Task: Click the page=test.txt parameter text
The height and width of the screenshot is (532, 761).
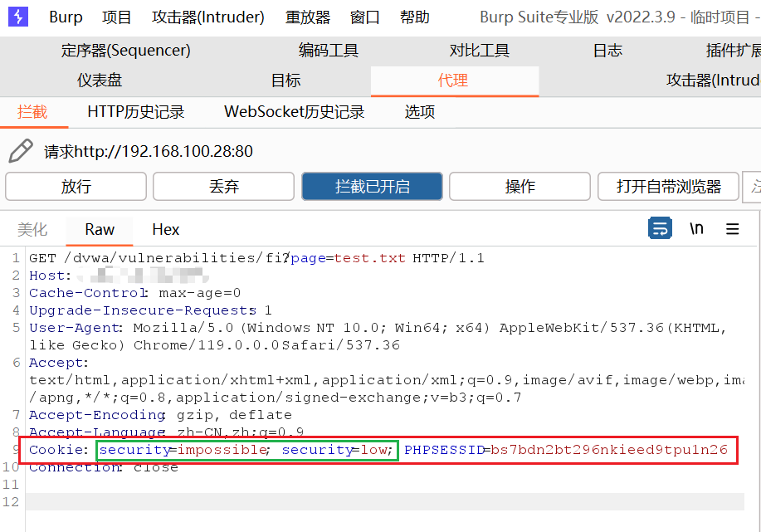Action: pyautogui.click(x=348, y=258)
